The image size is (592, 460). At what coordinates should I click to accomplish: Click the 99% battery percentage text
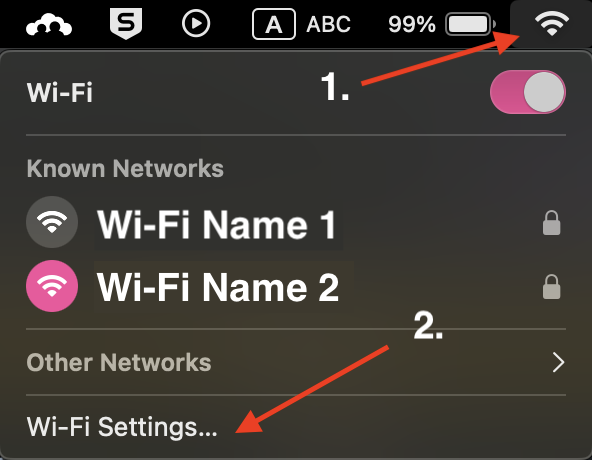click(412, 25)
